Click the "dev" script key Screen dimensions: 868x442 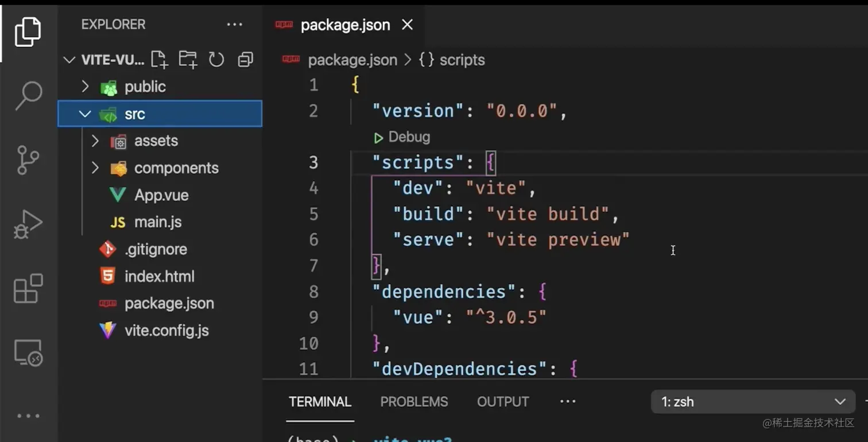pos(418,188)
